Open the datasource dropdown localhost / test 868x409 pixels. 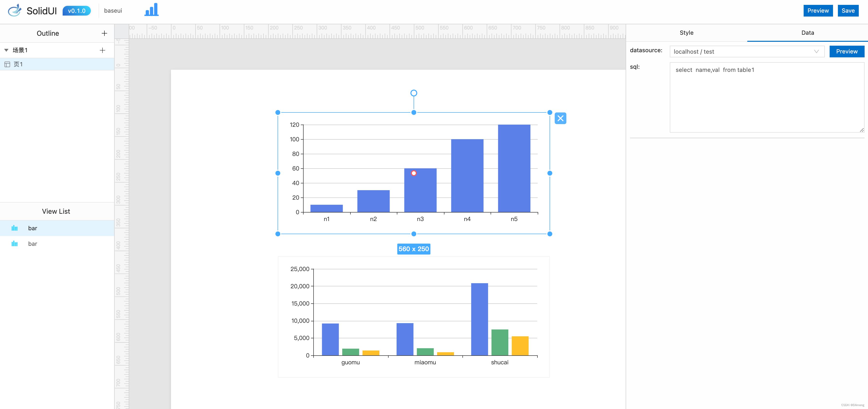tap(747, 51)
